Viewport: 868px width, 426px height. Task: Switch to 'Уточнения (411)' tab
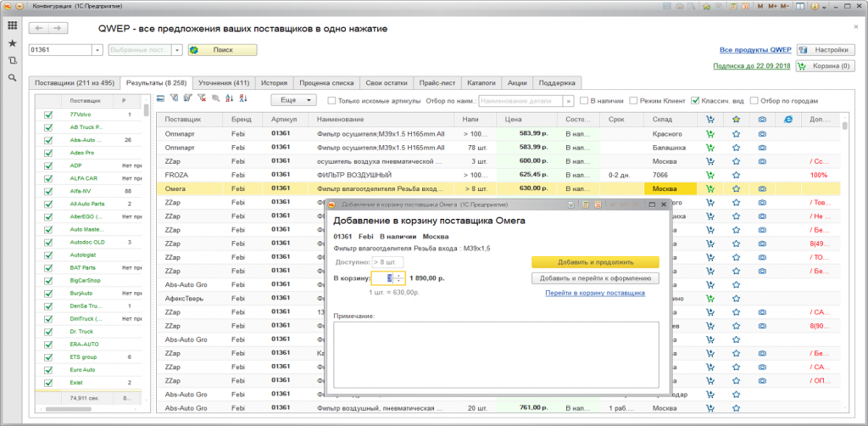(x=224, y=83)
